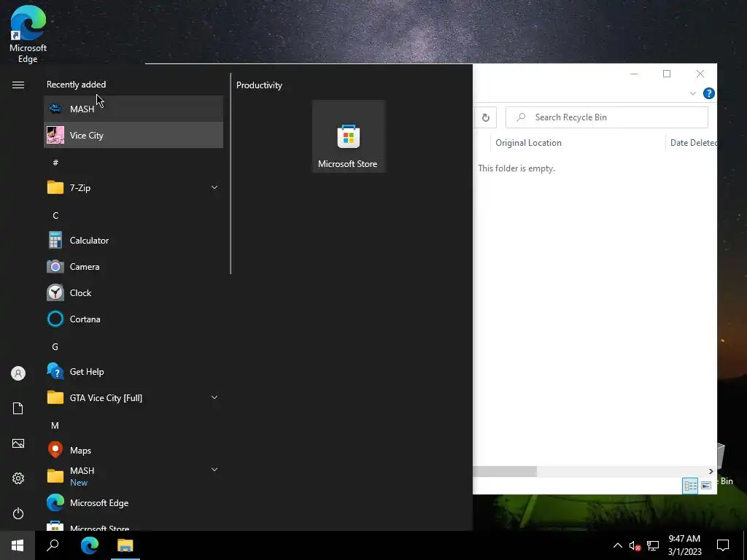Sort by Date Deleted column
This screenshot has width=747, height=560.
pyautogui.click(x=692, y=143)
